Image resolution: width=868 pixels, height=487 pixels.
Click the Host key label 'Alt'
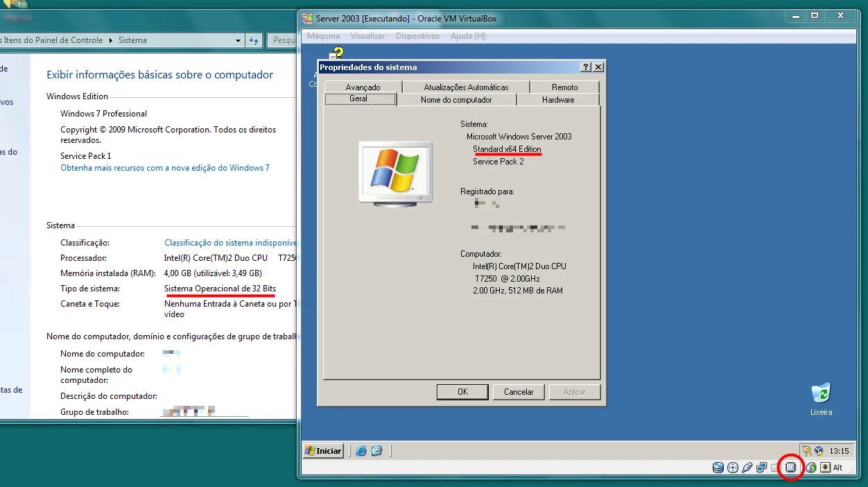[837, 468]
